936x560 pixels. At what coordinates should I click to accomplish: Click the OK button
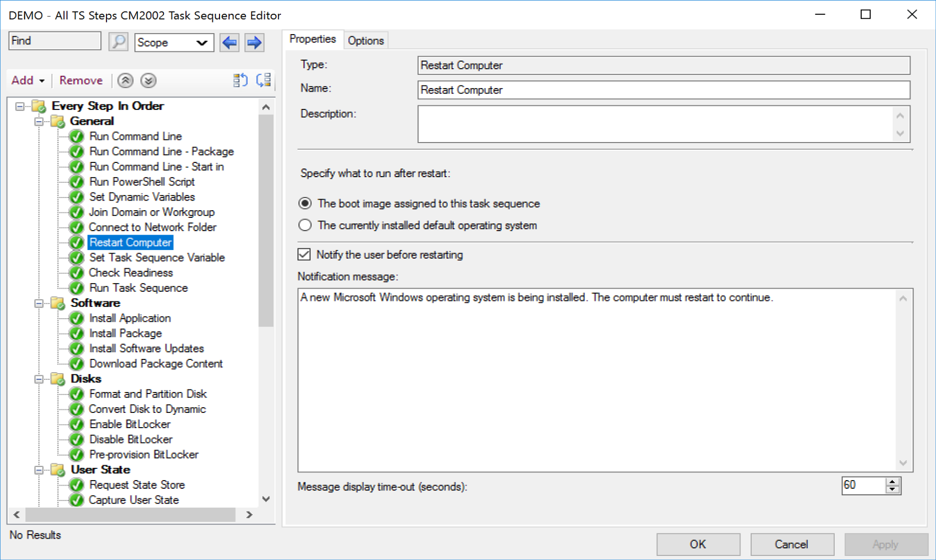698,544
